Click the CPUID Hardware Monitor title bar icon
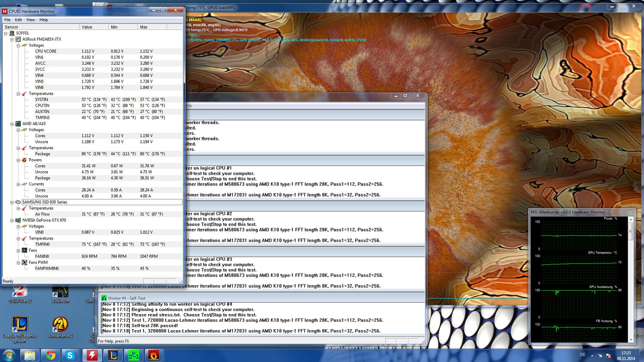 tap(5, 11)
